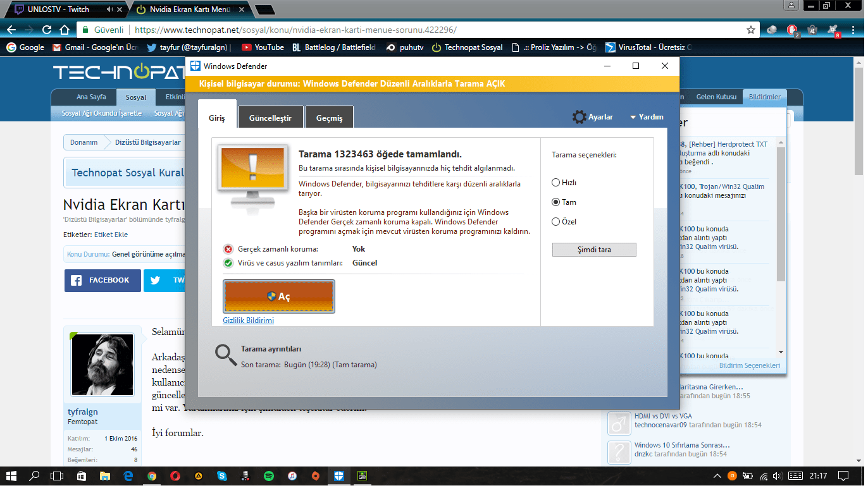Click the scan details magnifier icon
868x488 pixels.
226,356
